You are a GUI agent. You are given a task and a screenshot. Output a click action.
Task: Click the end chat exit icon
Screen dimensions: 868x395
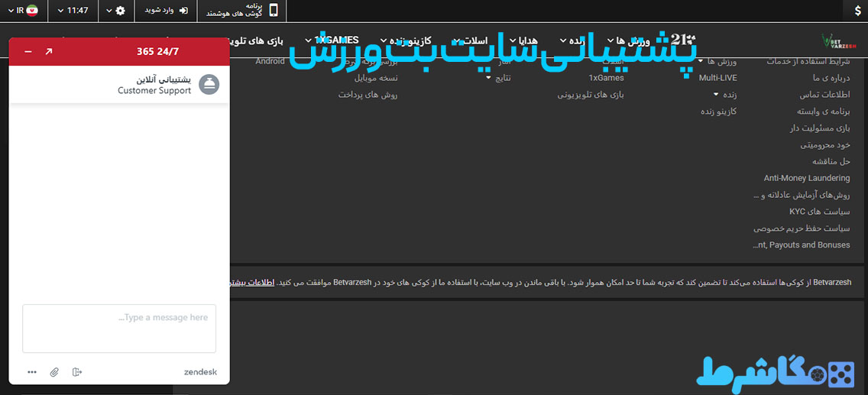coord(77,372)
